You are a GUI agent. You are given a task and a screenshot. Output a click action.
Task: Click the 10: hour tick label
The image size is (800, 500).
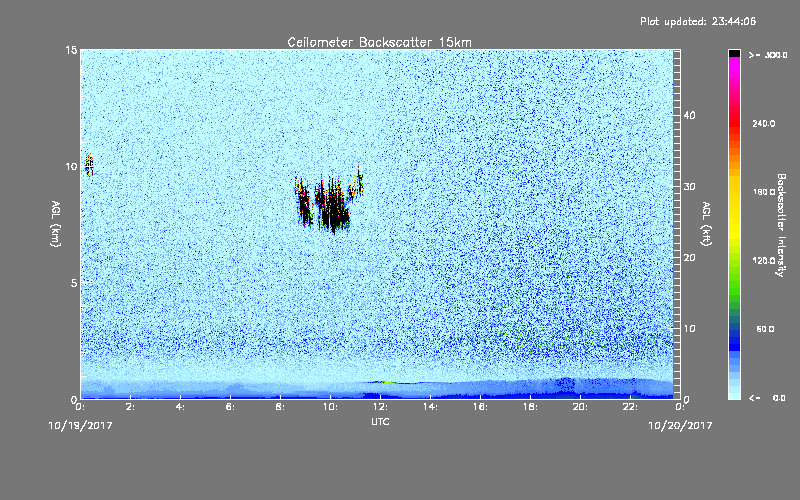coord(330,407)
